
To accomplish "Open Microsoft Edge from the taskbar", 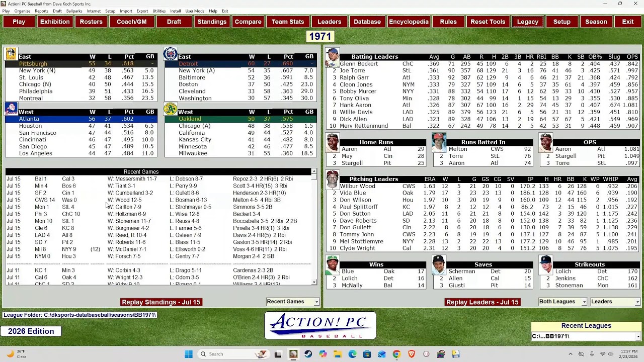I will tap(352, 354).
